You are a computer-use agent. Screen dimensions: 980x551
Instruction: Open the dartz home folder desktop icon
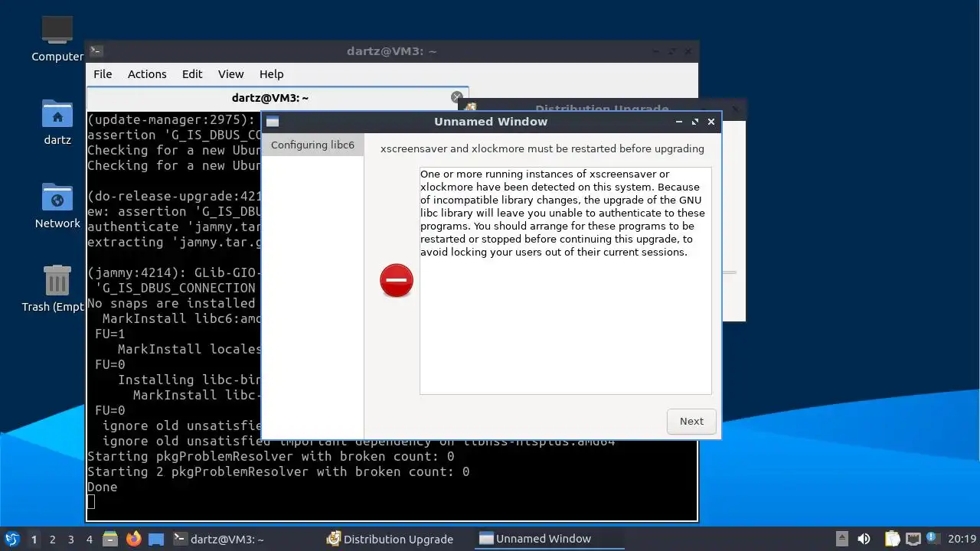(x=57, y=122)
